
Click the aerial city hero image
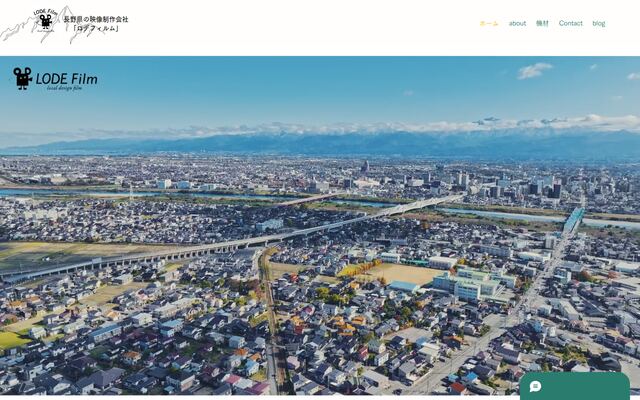click(320, 226)
